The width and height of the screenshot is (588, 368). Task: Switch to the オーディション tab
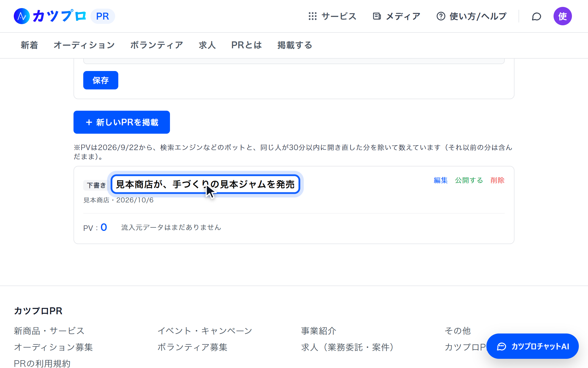[x=84, y=45]
